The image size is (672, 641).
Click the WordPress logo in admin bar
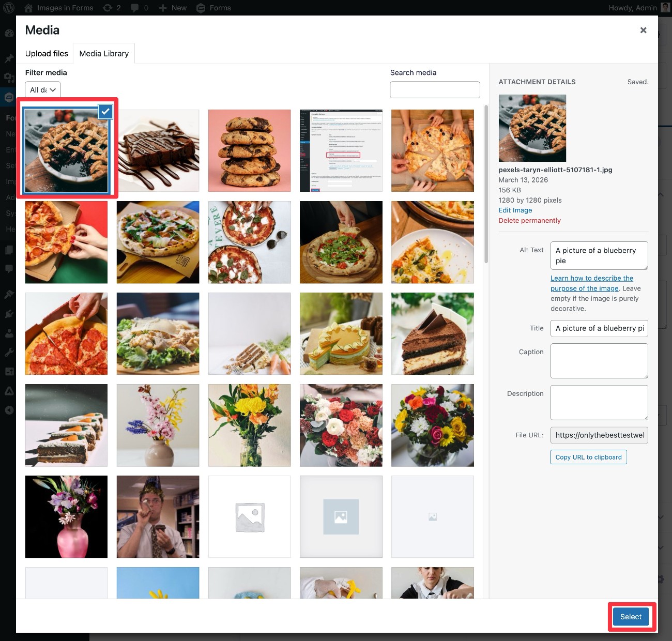[8, 8]
